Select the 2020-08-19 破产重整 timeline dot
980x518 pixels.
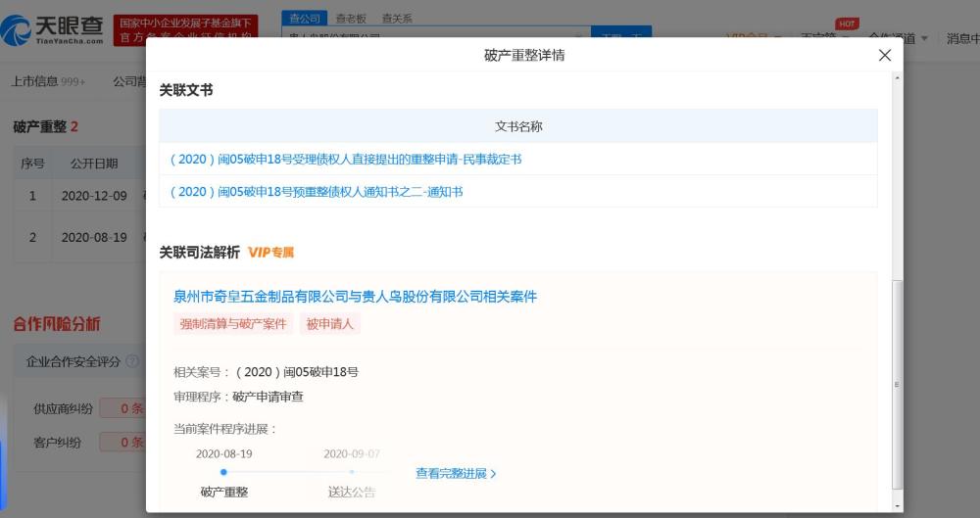(223, 472)
